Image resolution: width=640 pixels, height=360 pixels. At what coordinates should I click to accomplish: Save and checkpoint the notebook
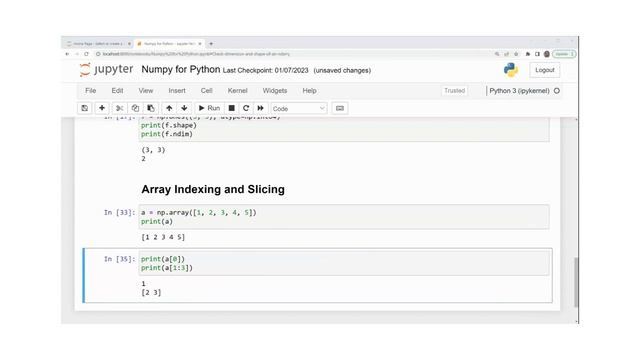click(84, 108)
